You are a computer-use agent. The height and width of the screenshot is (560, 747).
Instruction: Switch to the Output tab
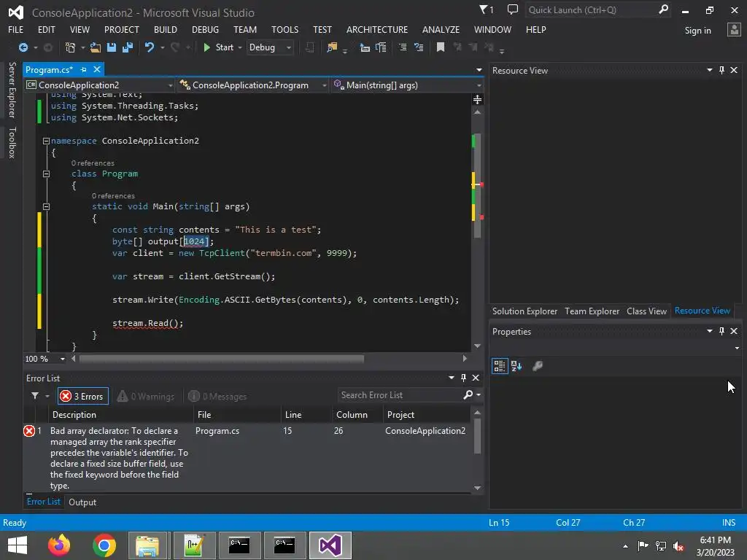coord(82,502)
